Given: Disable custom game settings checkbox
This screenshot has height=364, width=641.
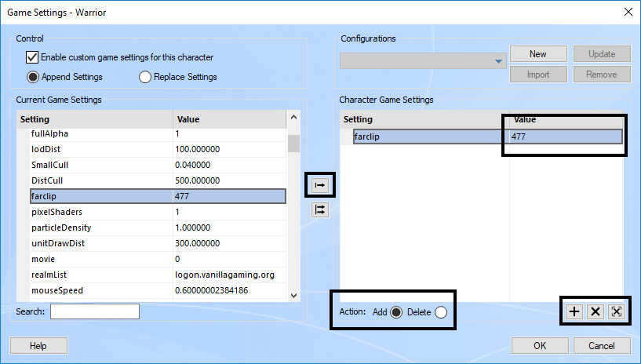Looking at the screenshot, I should pos(32,57).
